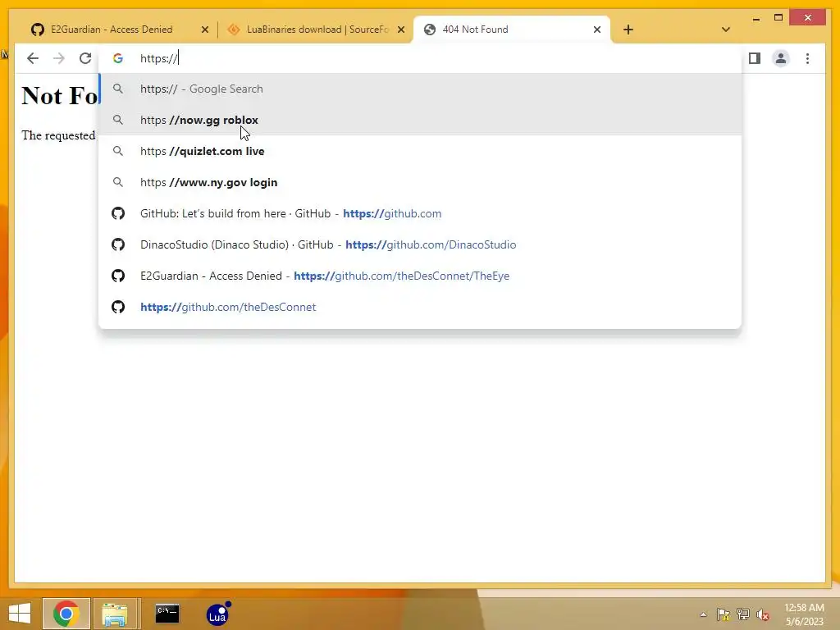Choose the 'https //quizlet.com live' suggestion
840x630 pixels.
(420, 151)
